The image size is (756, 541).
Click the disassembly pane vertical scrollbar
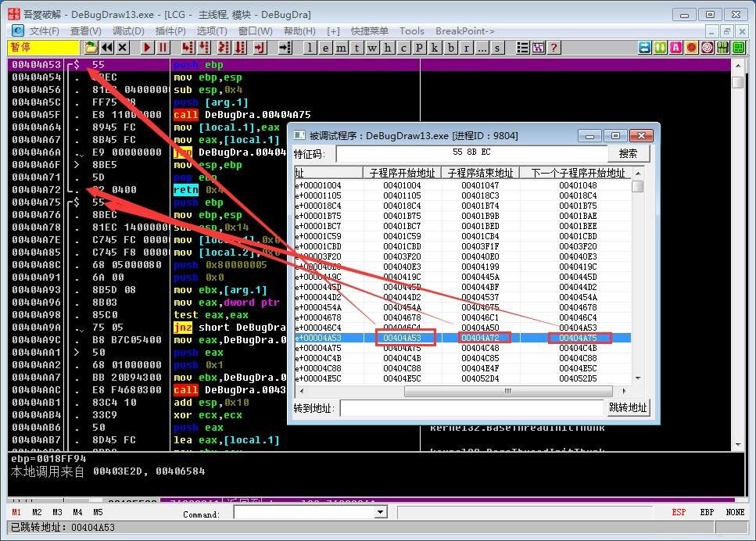point(738,254)
